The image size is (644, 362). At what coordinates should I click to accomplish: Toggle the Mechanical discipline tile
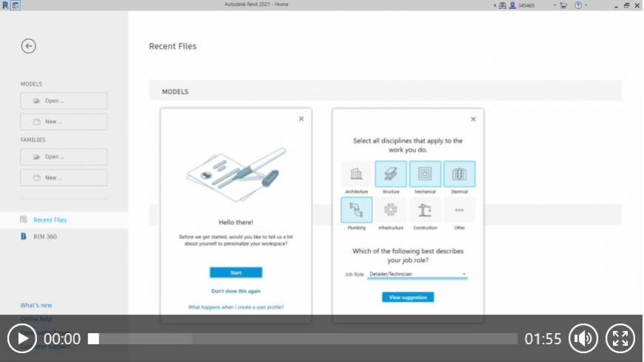coord(425,174)
